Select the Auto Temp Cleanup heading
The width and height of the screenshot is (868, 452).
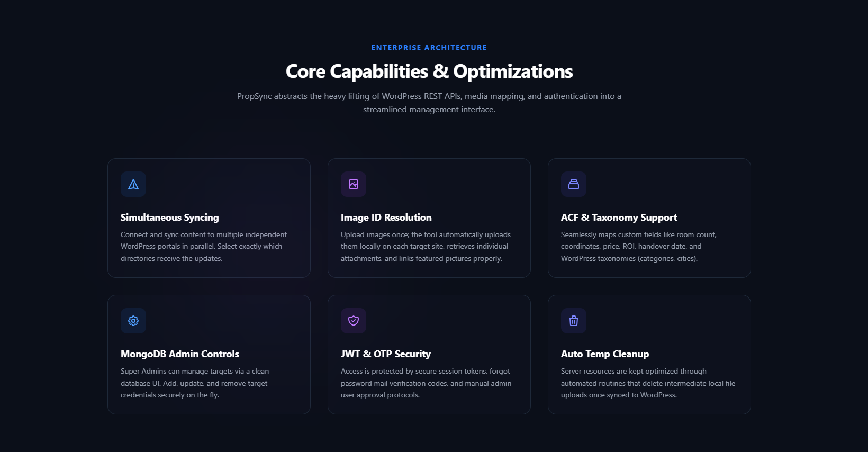point(605,354)
